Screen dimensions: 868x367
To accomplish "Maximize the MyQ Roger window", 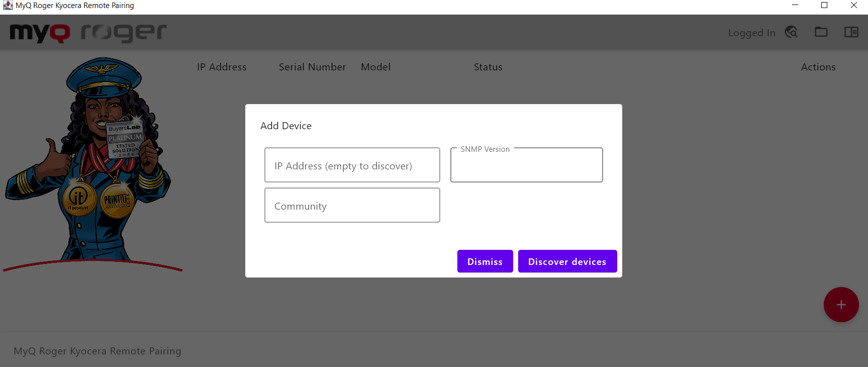I will [x=824, y=5].
